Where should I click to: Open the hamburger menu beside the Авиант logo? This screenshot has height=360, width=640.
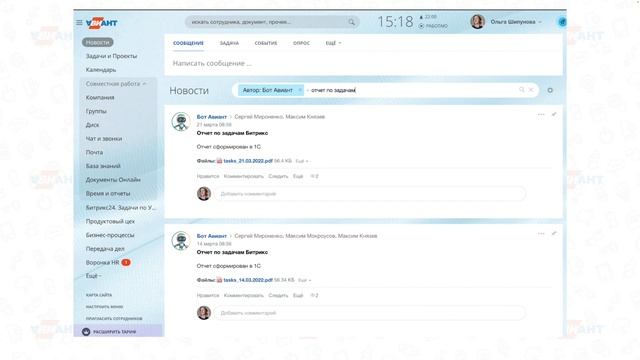(x=79, y=22)
